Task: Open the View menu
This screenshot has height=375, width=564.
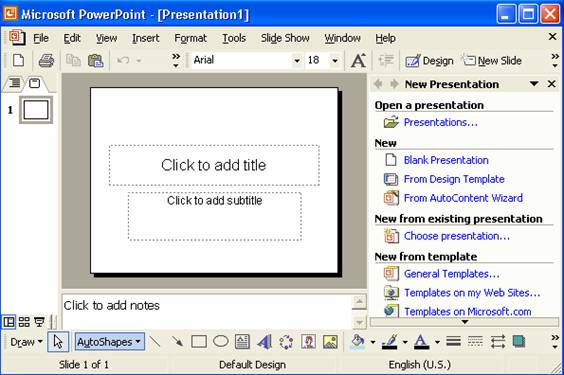Action: (106, 38)
